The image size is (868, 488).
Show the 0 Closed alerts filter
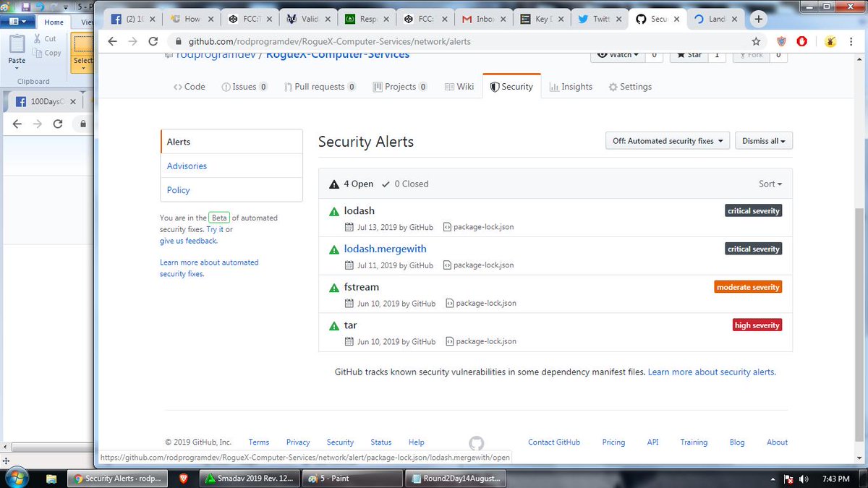tap(406, 184)
